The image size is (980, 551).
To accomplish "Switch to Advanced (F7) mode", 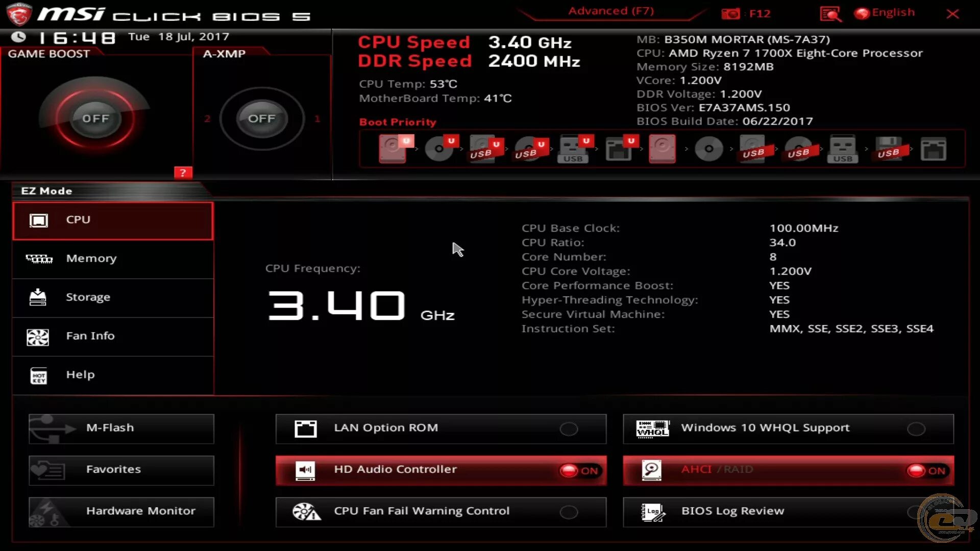I will coord(611,11).
